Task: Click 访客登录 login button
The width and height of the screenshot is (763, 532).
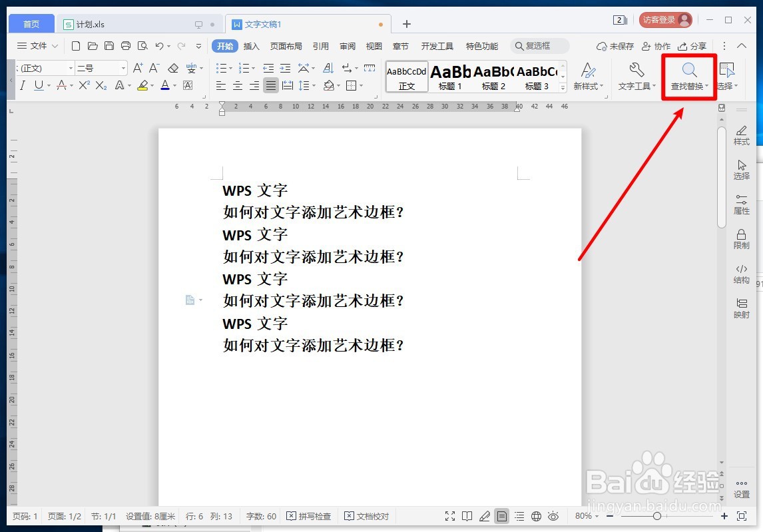Action: pyautogui.click(x=665, y=20)
